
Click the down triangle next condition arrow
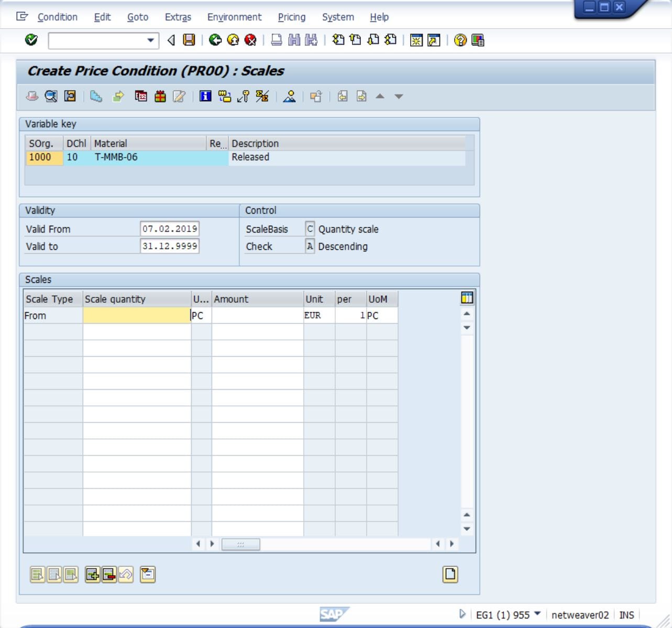399,96
